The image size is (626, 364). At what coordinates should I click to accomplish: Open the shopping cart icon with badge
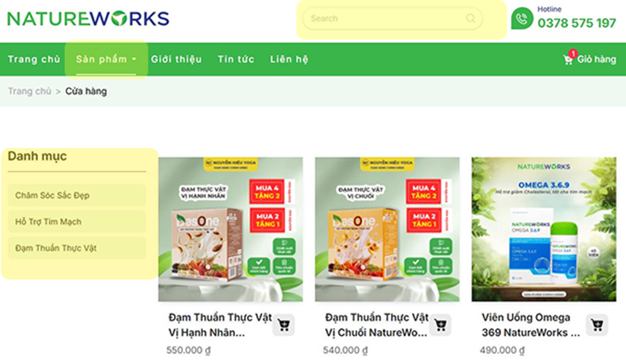pos(568,58)
